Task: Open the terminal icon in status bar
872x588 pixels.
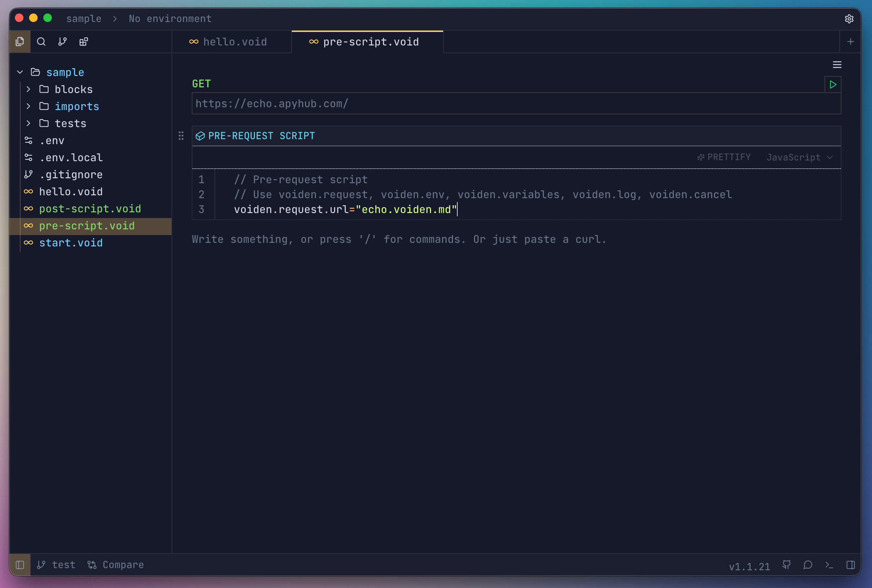Action: [x=829, y=565]
